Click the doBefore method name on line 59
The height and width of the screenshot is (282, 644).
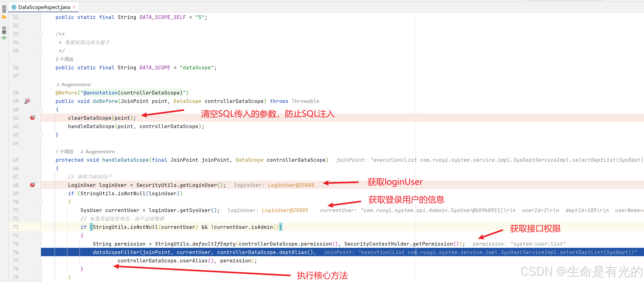(x=105, y=101)
